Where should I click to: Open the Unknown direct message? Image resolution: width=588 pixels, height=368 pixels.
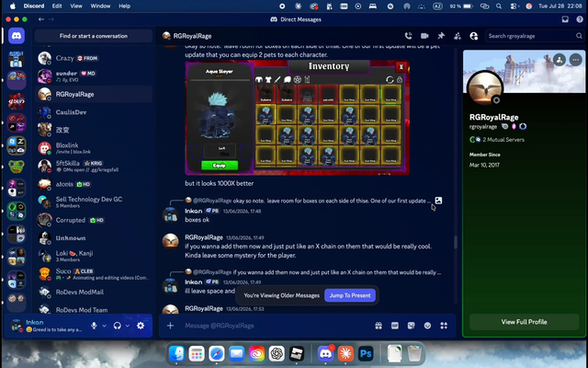click(x=94, y=238)
